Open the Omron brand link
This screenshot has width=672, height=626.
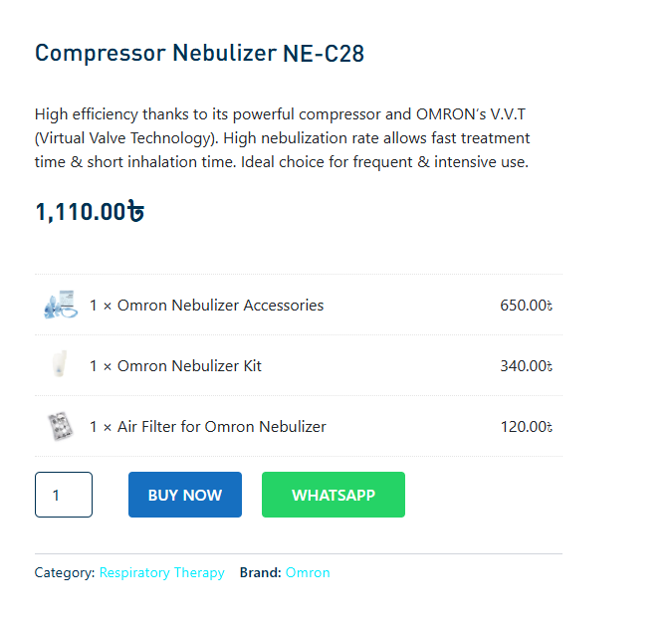(x=308, y=573)
